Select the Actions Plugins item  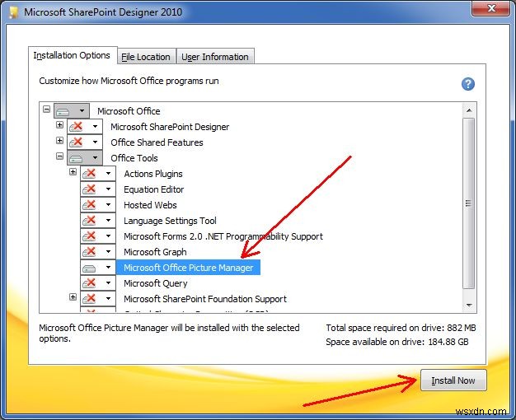coord(153,174)
